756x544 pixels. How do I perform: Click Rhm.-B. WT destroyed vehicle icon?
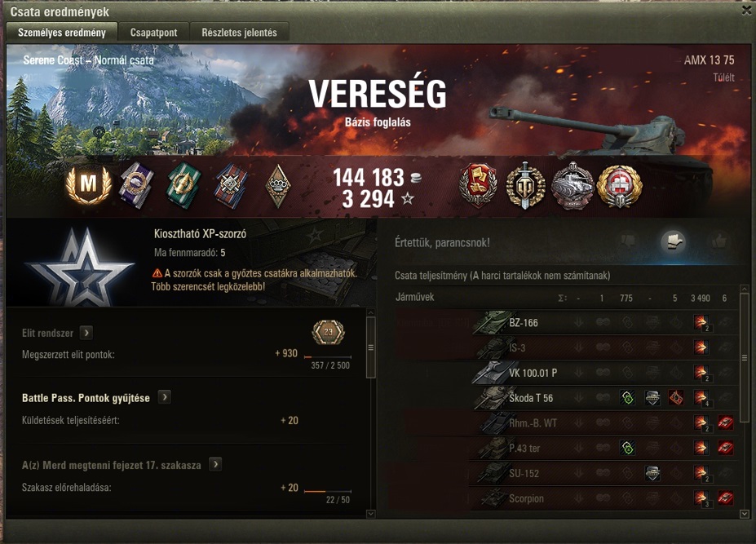click(x=725, y=423)
